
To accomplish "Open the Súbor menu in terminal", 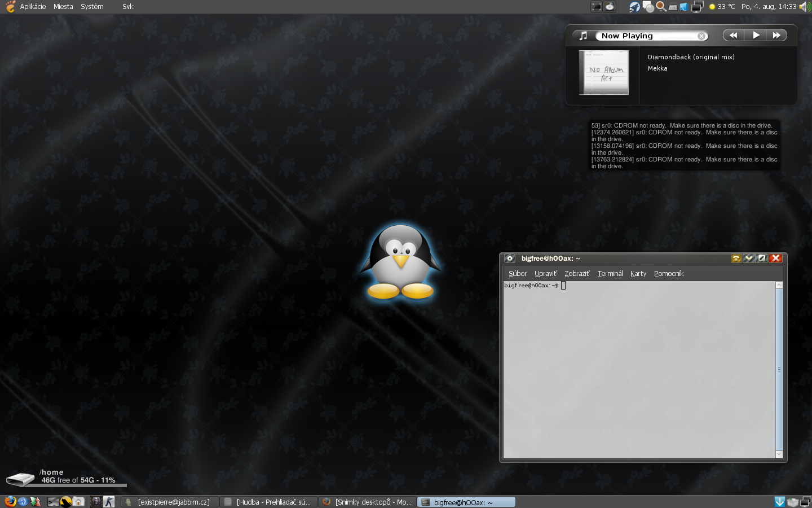I will coord(517,274).
